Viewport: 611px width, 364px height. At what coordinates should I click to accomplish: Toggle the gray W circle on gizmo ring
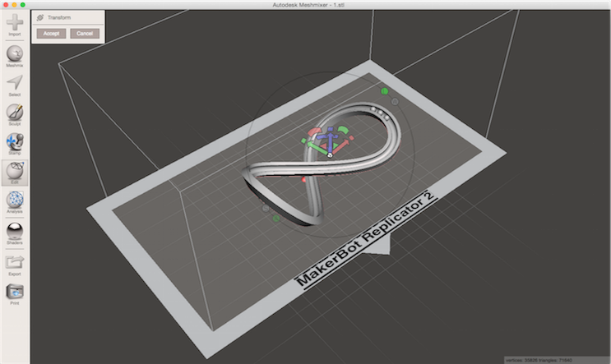(x=395, y=102)
